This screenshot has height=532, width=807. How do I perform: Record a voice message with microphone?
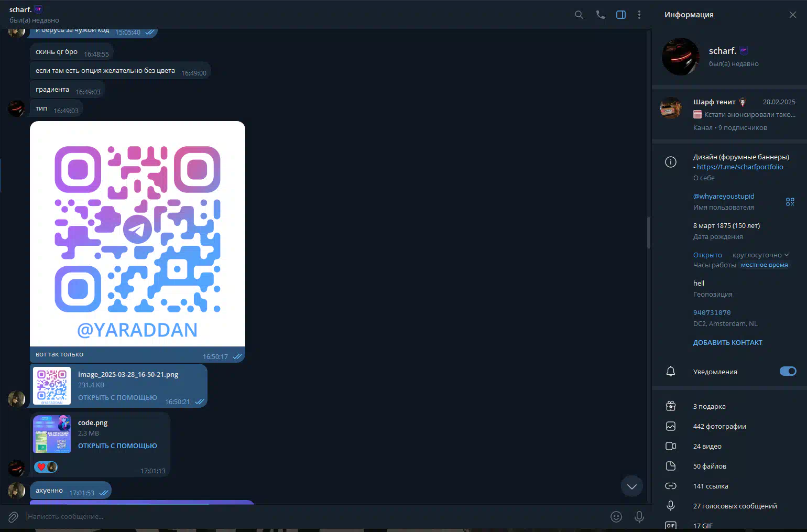click(x=639, y=517)
